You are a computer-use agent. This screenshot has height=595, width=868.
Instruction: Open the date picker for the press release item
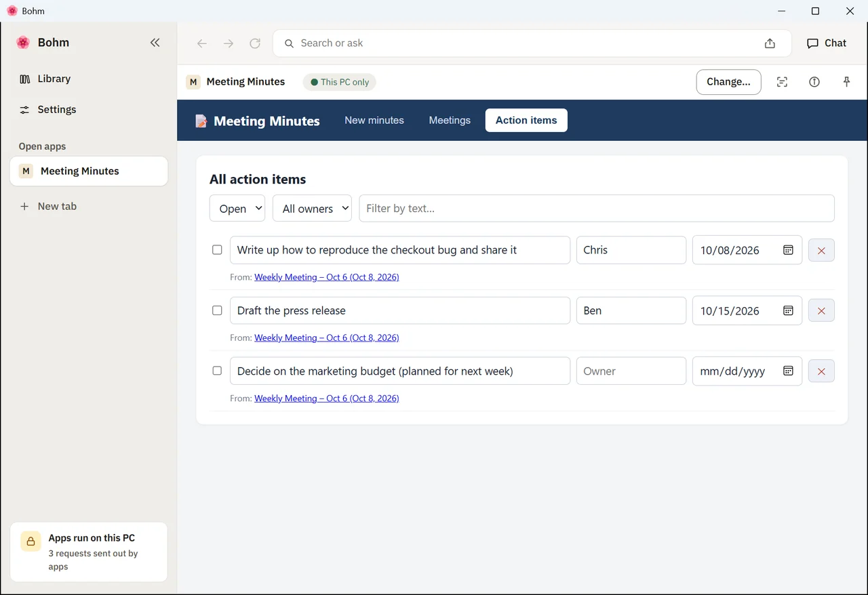click(x=788, y=310)
